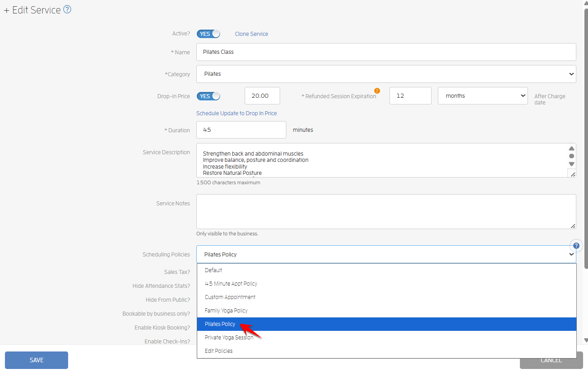Toggle the Drop-in Price YES switch
The width and height of the screenshot is (588, 373).
208,96
